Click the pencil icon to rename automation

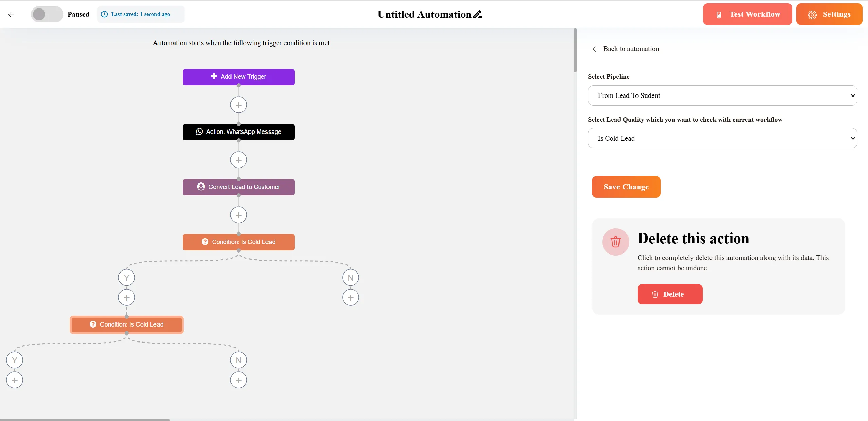click(x=478, y=15)
